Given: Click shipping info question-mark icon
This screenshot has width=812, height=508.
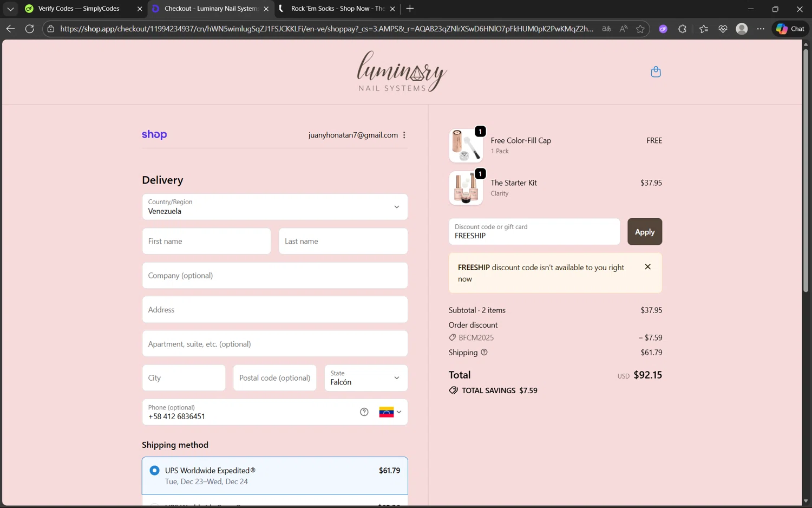Looking at the screenshot, I should (x=484, y=352).
